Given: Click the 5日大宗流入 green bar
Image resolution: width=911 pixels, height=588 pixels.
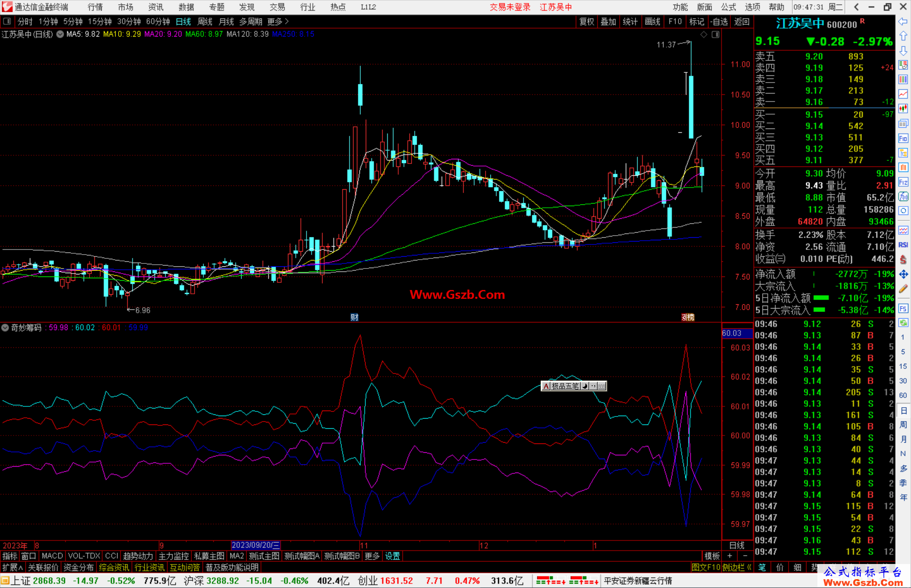Looking at the screenshot, I should pyautogui.click(x=819, y=310).
